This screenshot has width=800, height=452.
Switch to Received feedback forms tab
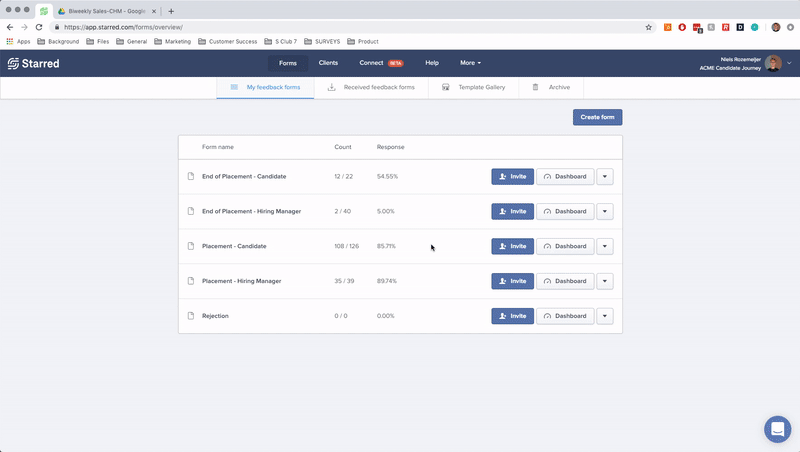coord(371,87)
